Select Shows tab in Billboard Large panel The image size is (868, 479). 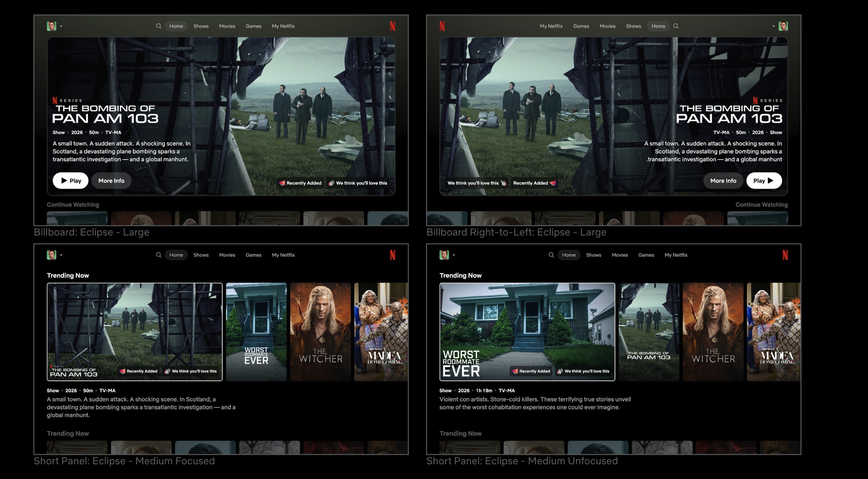click(201, 26)
